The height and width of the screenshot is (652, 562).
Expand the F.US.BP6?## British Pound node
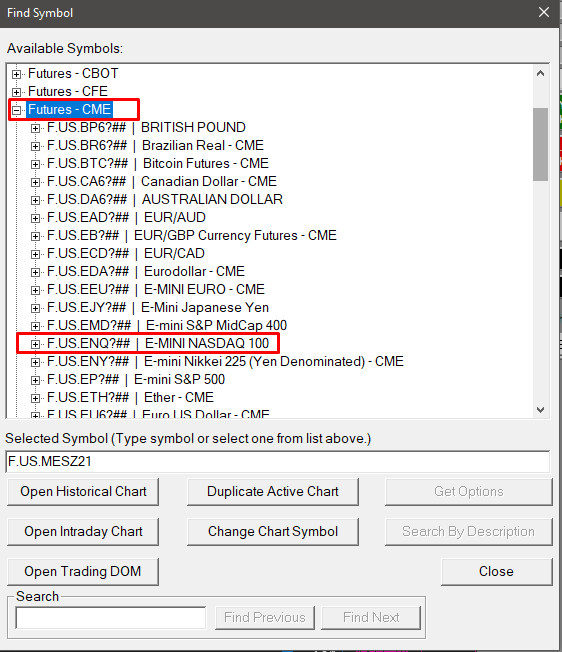(x=35, y=128)
